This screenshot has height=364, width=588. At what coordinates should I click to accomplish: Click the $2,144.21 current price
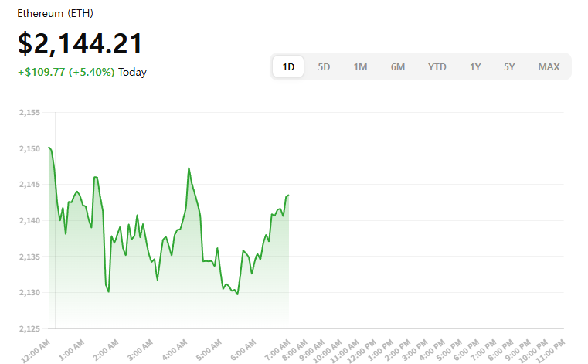pyautogui.click(x=80, y=43)
